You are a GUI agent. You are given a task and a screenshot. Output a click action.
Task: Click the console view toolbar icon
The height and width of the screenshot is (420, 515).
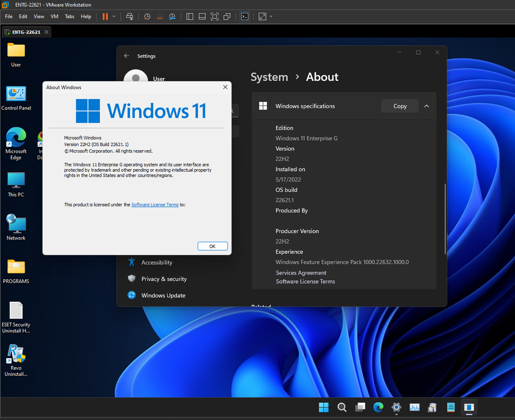click(245, 16)
